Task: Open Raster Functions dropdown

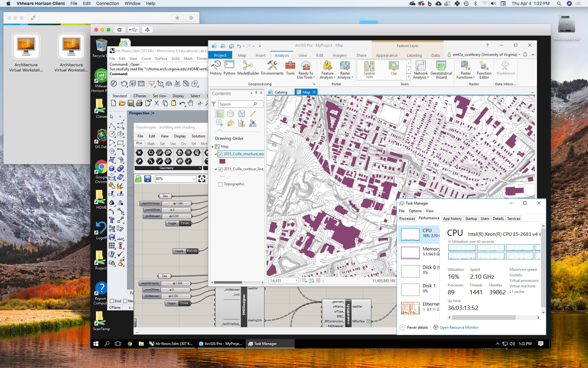Action: [465, 70]
